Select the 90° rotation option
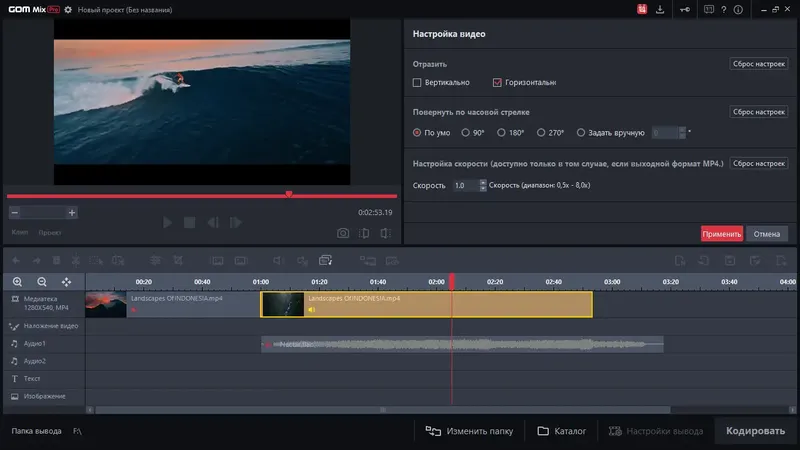Viewport: 800px width, 450px height. 466,132
